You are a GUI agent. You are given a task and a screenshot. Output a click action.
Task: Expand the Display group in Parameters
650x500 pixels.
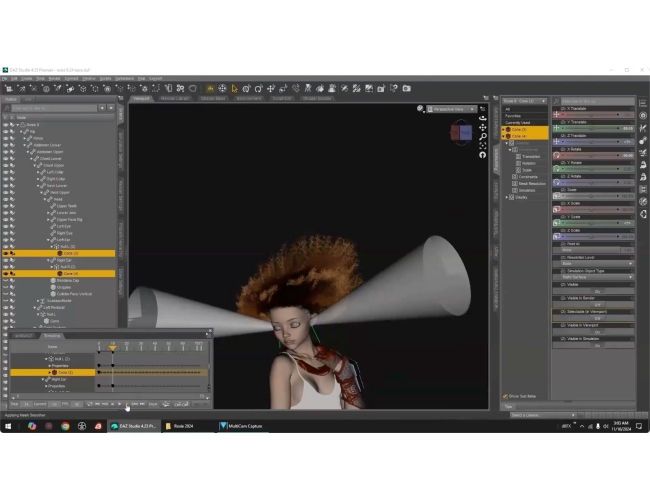[x=507, y=197]
